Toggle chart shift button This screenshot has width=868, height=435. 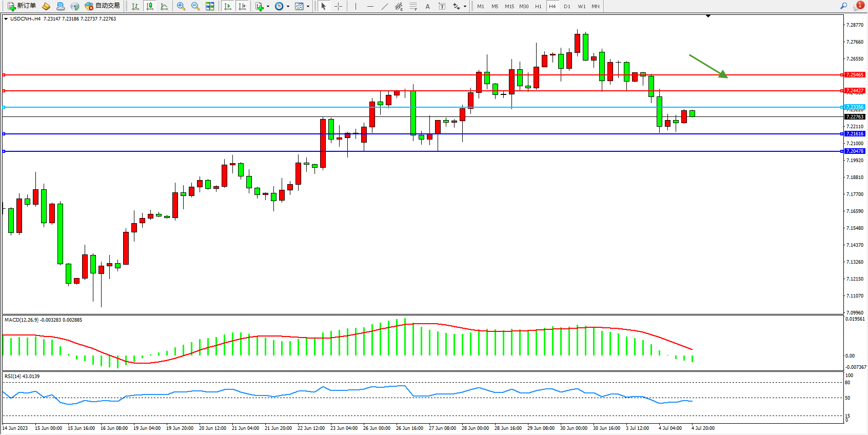(x=242, y=6)
